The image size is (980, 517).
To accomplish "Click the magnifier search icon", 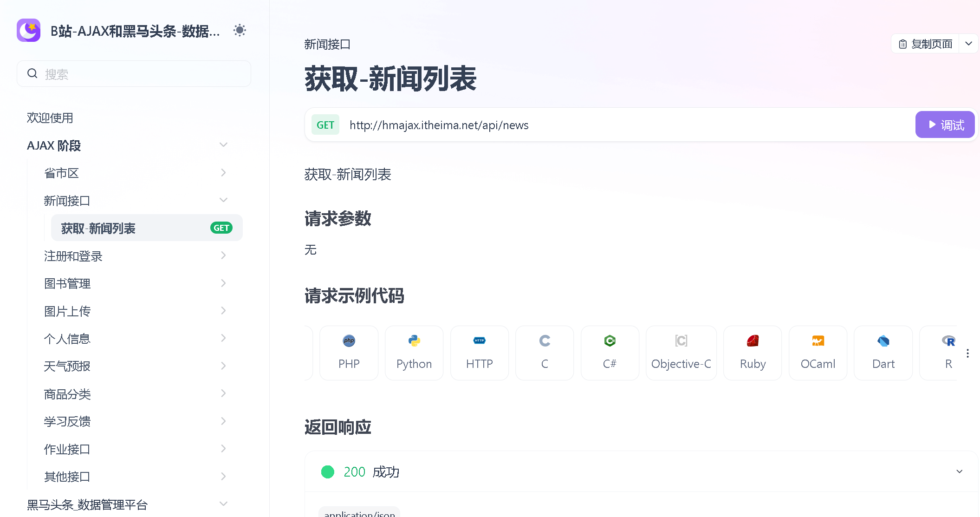I will [32, 73].
